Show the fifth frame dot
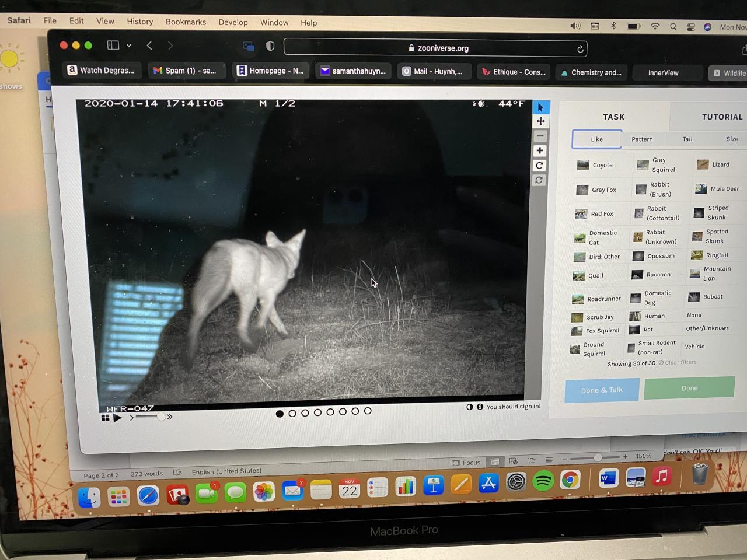The height and width of the screenshot is (560, 747). tap(330, 412)
